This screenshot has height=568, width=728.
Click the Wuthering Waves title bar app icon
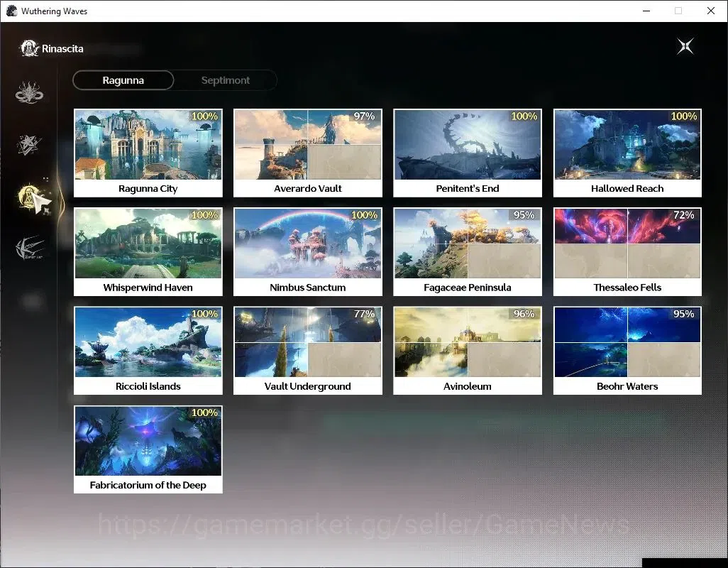point(11,11)
